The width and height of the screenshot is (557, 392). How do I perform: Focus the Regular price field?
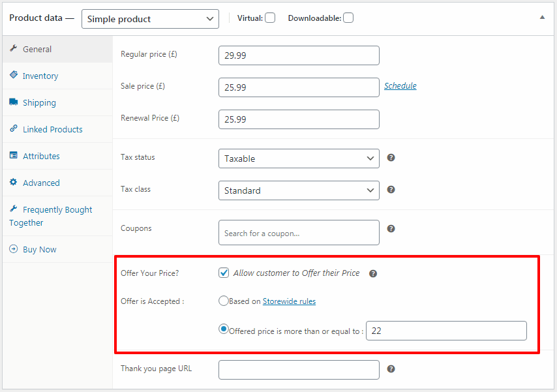pyautogui.click(x=299, y=55)
